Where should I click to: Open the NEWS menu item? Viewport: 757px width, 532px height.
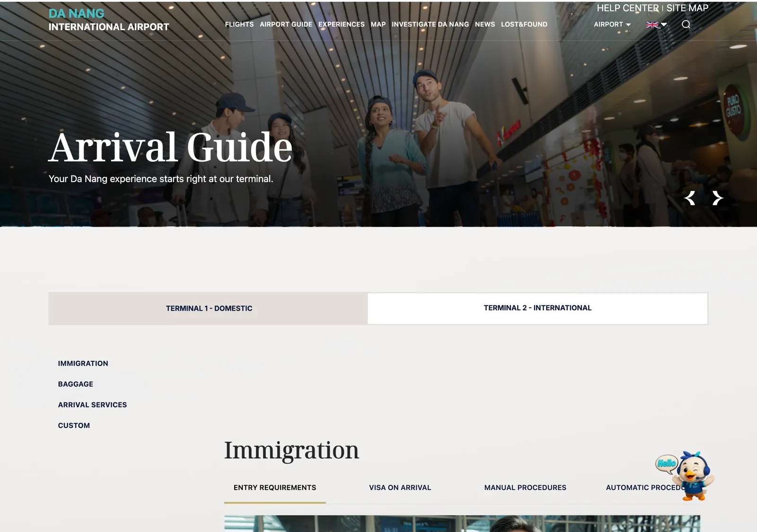coord(485,24)
